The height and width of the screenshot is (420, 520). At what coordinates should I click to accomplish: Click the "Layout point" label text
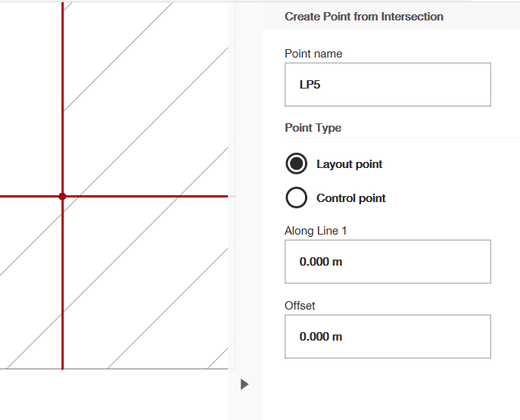[x=349, y=164]
